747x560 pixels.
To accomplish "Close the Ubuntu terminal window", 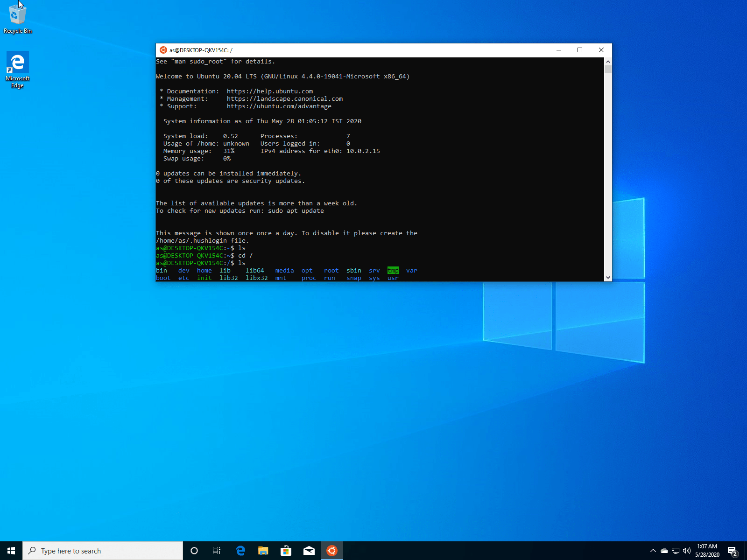I will pos(601,50).
